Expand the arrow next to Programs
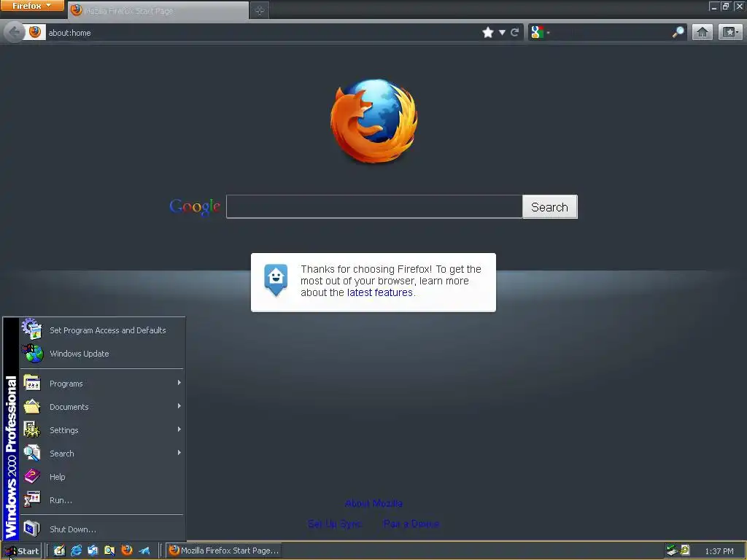 coord(179,383)
